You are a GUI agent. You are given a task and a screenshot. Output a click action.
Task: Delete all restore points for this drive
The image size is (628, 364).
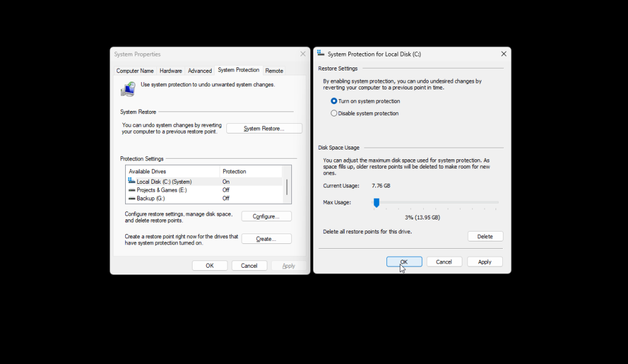pos(485,237)
